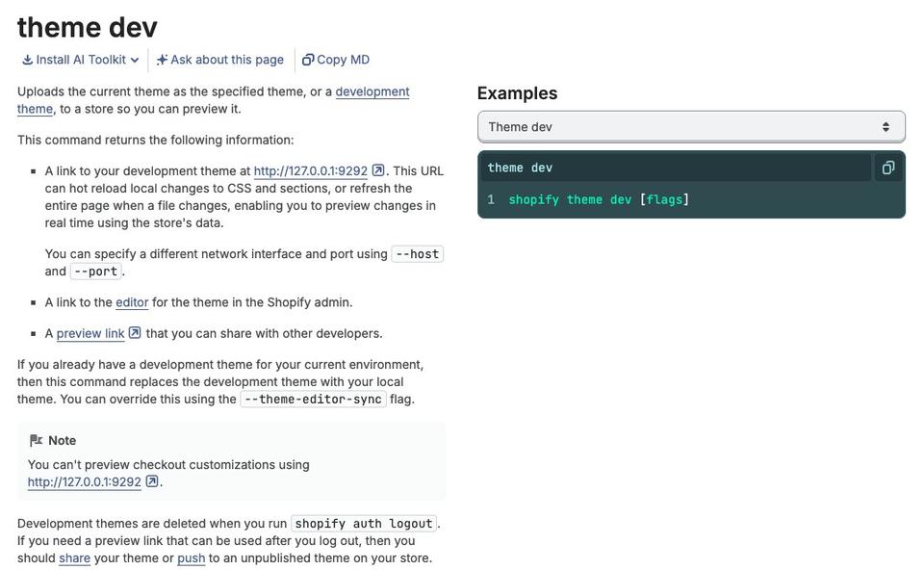Open http://127.0.0.1:9292 link inside the Note box
The image size is (924, 570).
coord(85,482)
